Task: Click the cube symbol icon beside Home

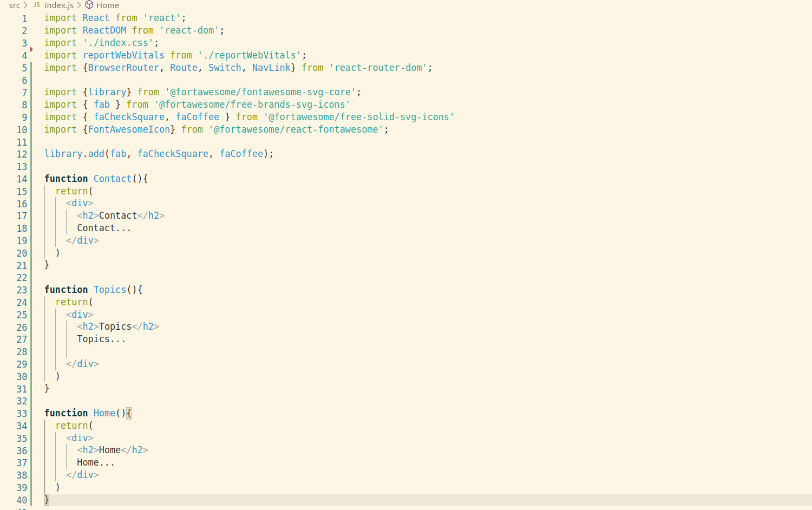Action: coord(89,5)
